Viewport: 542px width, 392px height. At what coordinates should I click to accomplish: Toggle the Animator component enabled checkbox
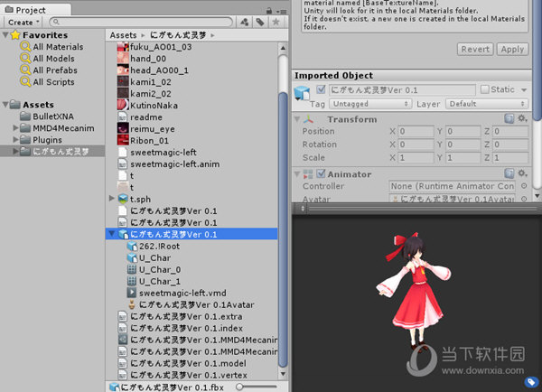click(x=321, y=173)
